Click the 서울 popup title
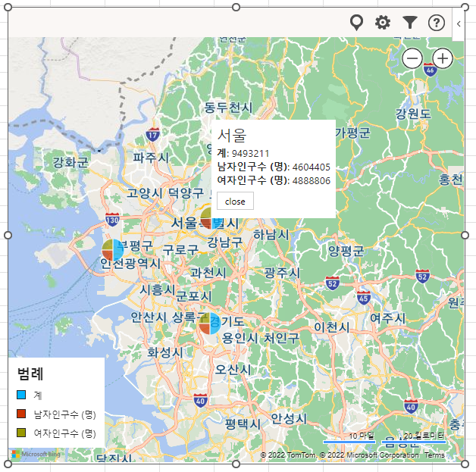 (x=232, y=136)
